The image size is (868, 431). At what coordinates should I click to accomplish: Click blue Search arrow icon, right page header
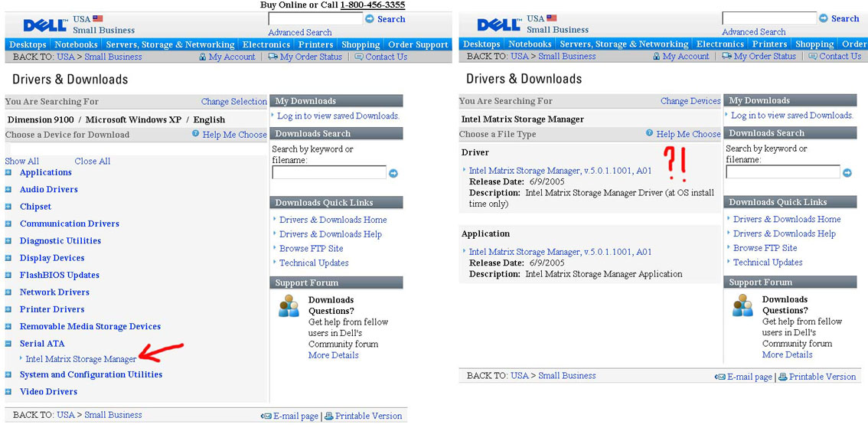(x=824, y=18)
